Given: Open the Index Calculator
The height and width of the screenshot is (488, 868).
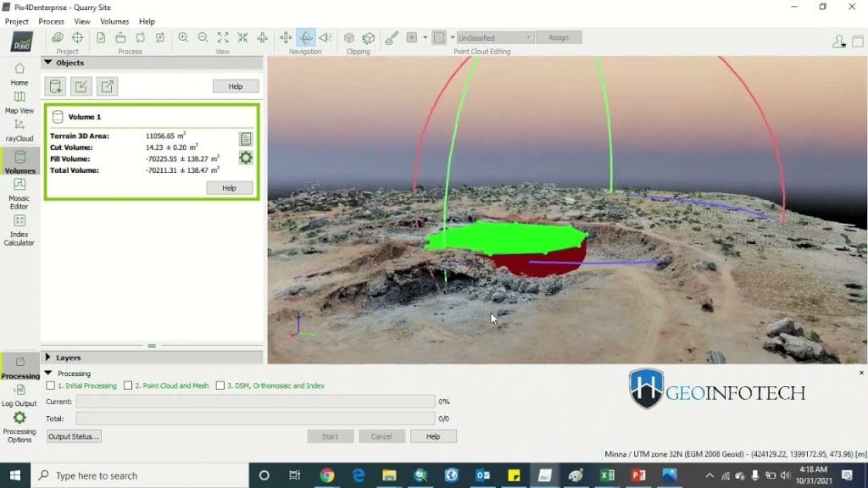Looking at the screenshot, I should 19,230.
